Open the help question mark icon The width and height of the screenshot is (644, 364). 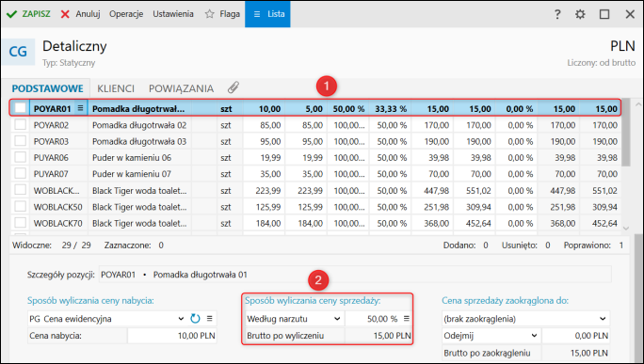(557, 14)
